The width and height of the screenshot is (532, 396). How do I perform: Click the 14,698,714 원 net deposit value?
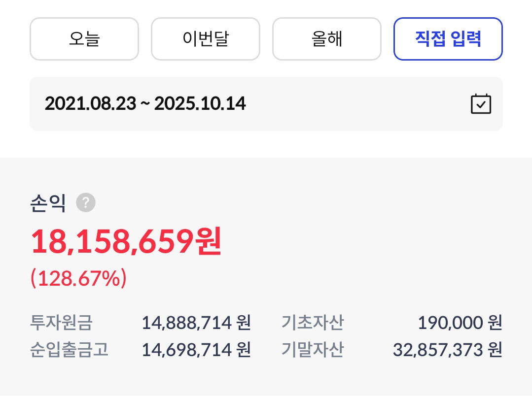[196, 350]
